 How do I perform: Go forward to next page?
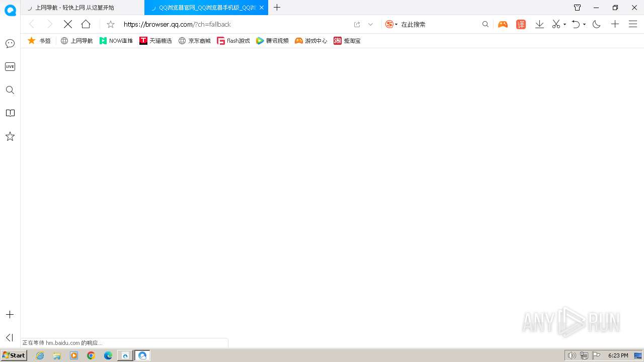pos(49,24)
